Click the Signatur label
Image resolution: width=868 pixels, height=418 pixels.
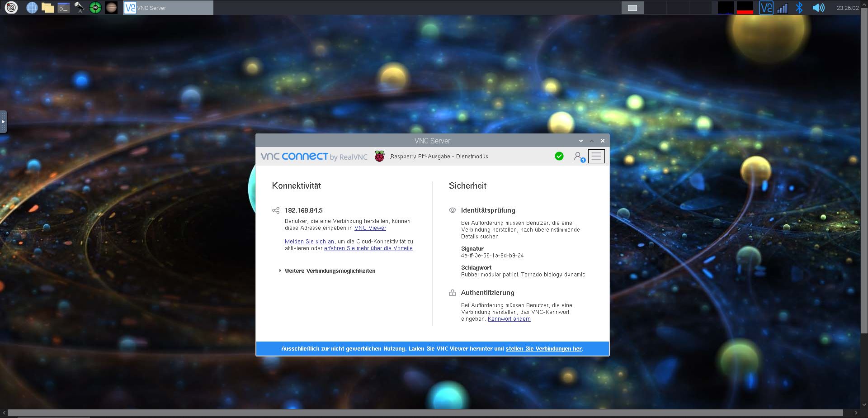coord(472,249)
